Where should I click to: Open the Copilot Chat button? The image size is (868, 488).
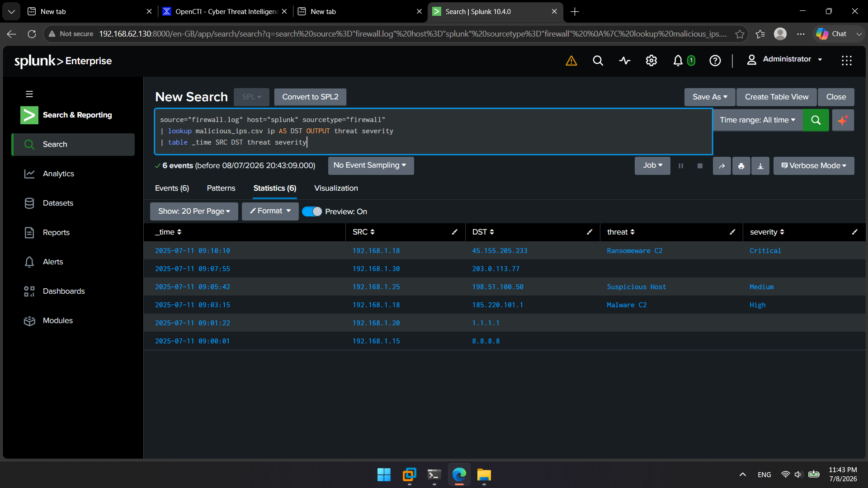(x=831, y=34)
